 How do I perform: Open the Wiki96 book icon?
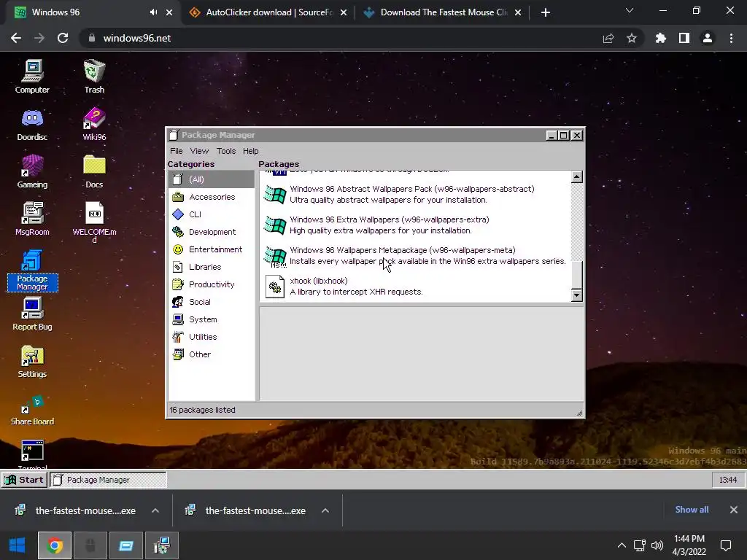tap(94, 124)
